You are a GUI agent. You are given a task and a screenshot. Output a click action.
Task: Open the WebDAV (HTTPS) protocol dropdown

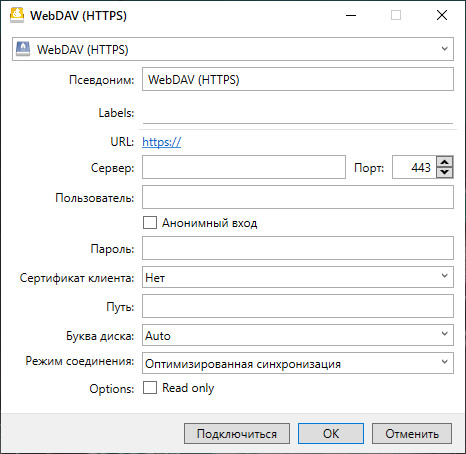[x=233, y=49]
